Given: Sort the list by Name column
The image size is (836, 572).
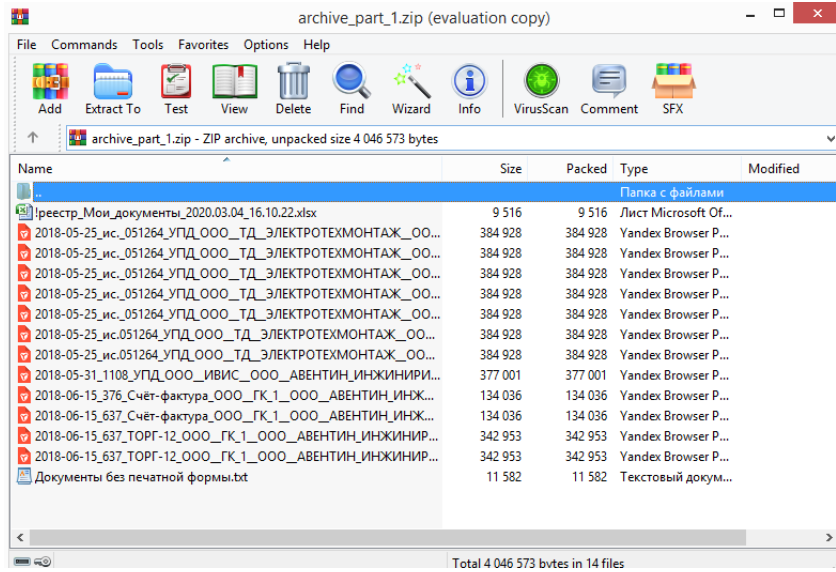Looking at the screenshot, I should (x=226, y=168).
